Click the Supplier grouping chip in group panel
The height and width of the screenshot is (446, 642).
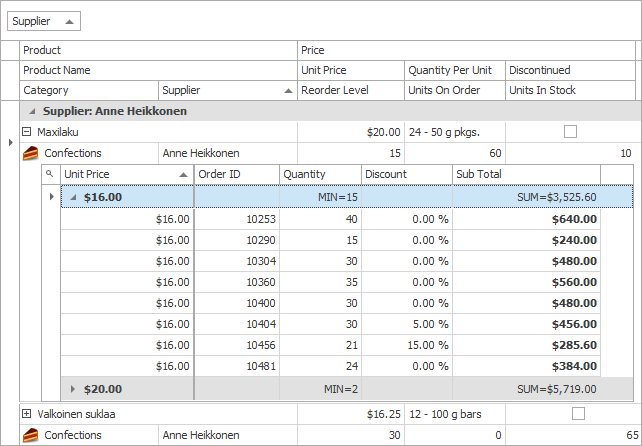(x=45, y=21)
